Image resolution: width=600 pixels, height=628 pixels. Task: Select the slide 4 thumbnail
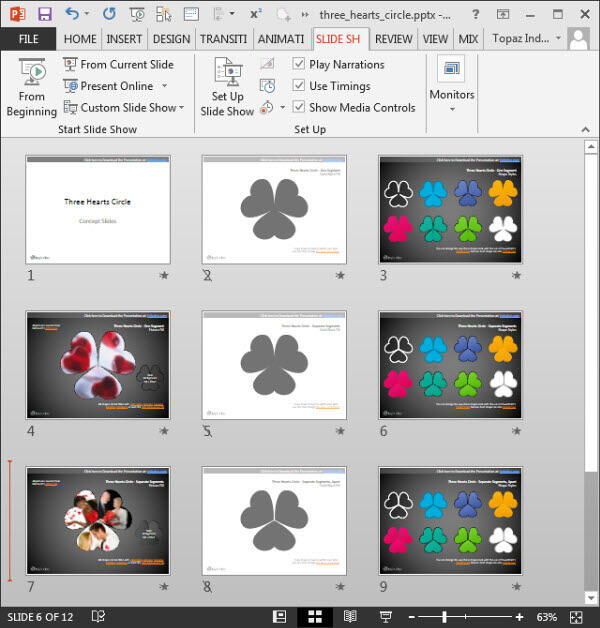[98, 364]
